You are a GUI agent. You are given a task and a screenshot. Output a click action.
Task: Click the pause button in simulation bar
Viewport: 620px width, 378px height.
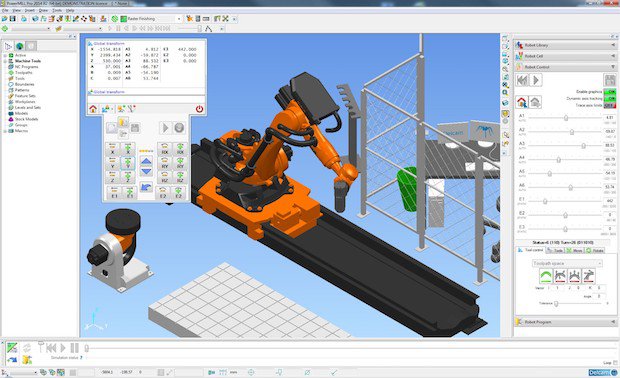click(x=74, y=348)
